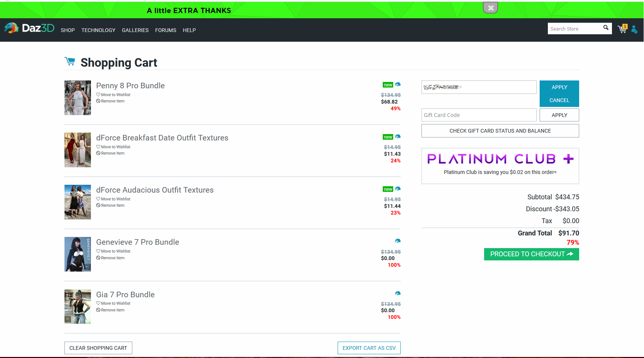Click the Daz icon beside Penny 8 Pro Bundle
Screen dimensions: 644x358
(398, 85)
